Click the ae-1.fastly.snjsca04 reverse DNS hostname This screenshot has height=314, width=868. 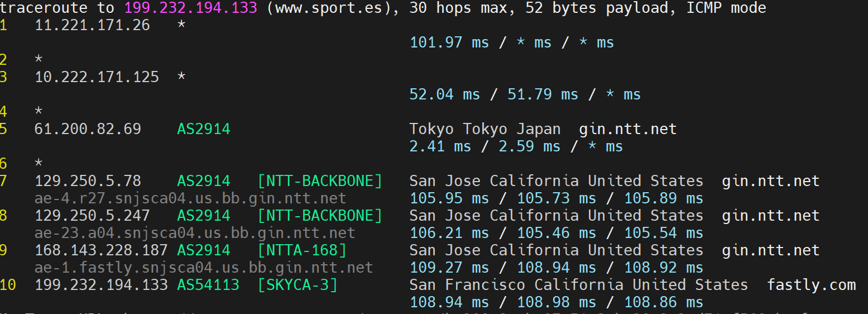[x=203, y=268]
